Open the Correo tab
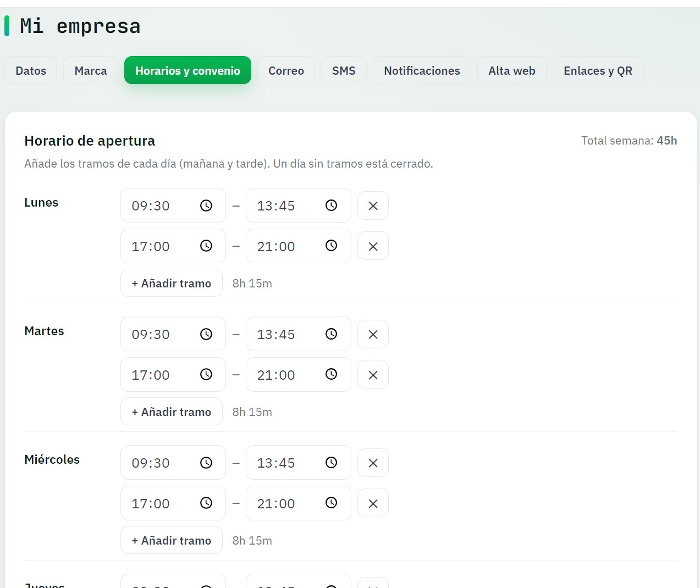This screenshot has width=700, height=588. [x=286, y=70]
